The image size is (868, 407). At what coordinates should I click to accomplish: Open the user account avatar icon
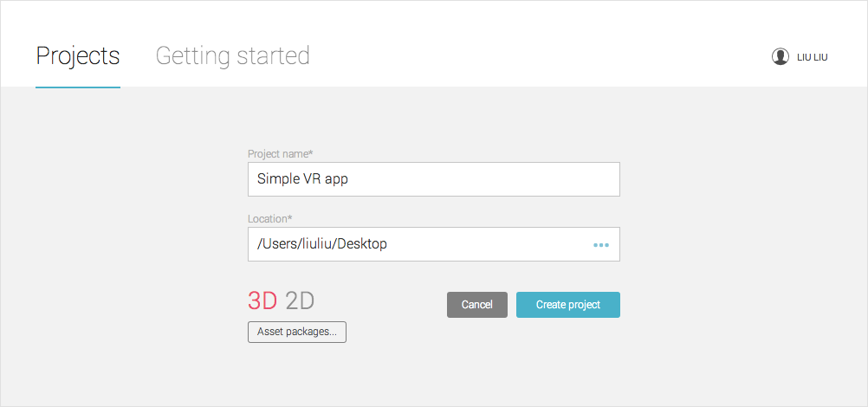point(780,56)
